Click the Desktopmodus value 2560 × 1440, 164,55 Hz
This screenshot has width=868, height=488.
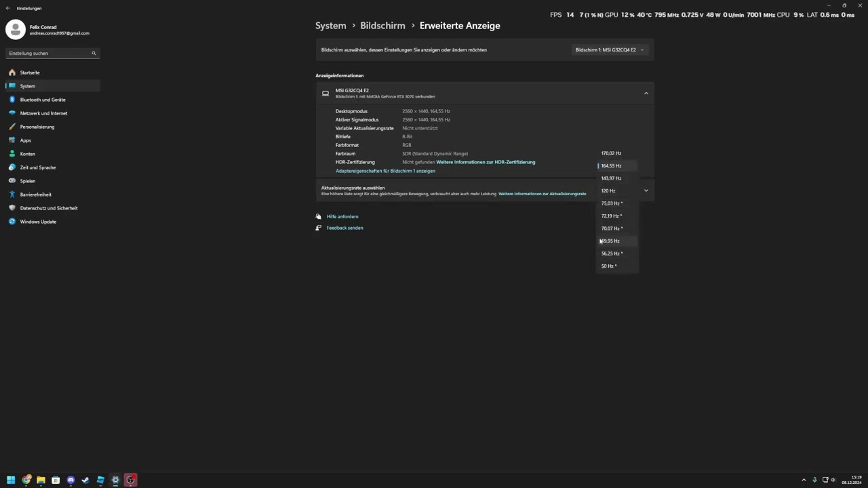point(426,111)
